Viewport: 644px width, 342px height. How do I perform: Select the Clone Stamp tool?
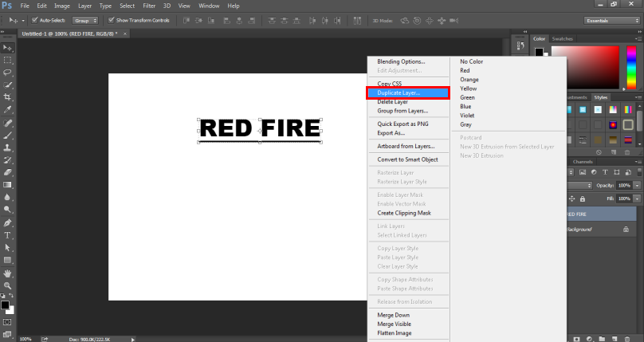[x=7, y=147]
